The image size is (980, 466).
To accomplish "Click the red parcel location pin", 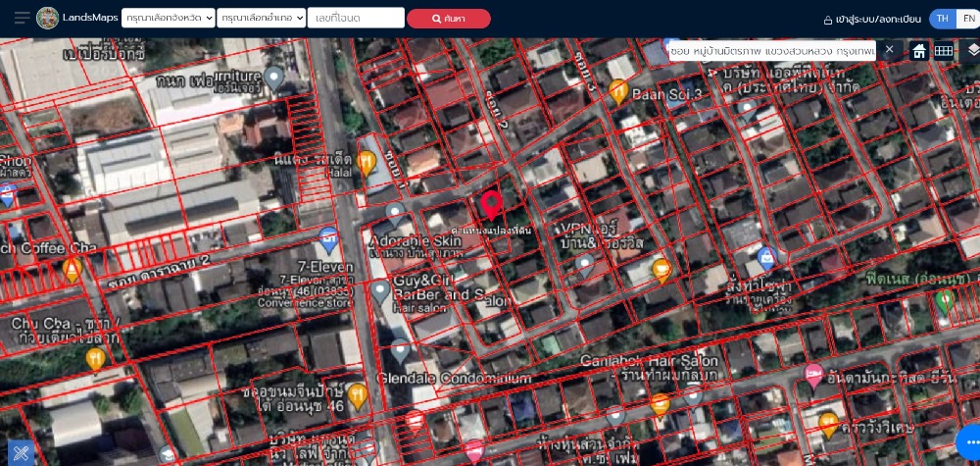I will point(491,204).
